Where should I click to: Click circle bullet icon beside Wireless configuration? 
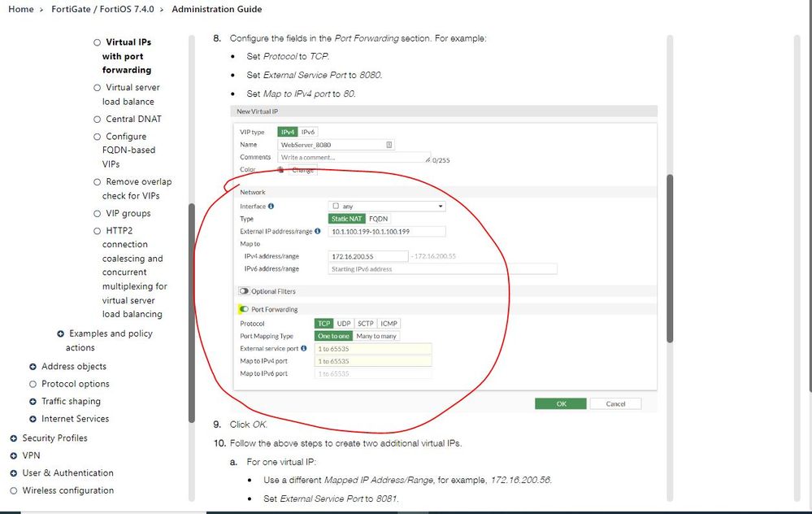[x=14, y=490]
